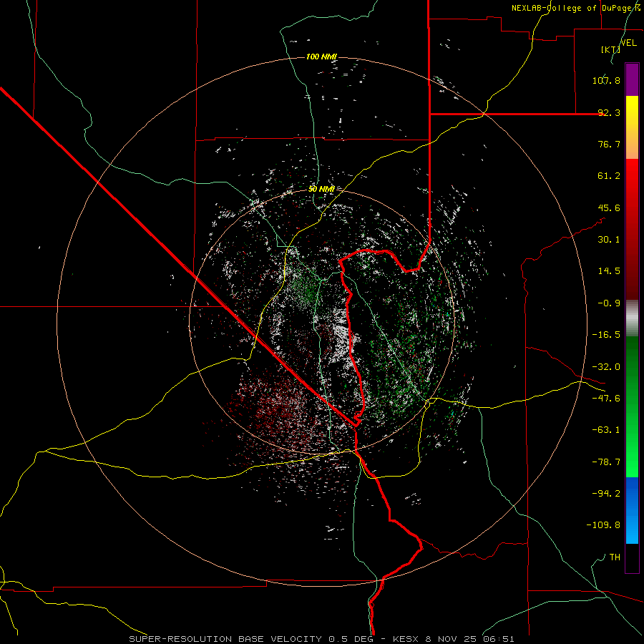
Task: Click the purple segment of velocity color bar
Action: (x=632, y=79)
